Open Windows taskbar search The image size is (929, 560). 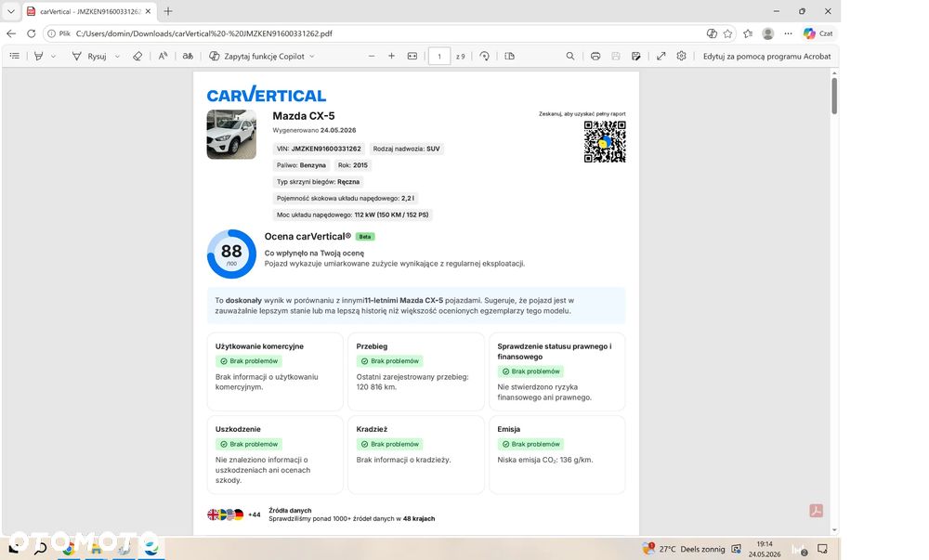point(40,549)
